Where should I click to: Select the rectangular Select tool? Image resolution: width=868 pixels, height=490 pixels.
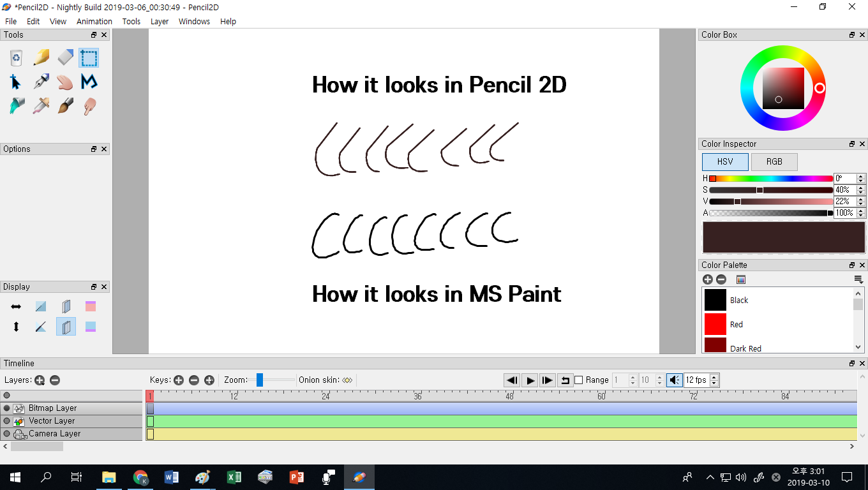(x=89, y=58)
